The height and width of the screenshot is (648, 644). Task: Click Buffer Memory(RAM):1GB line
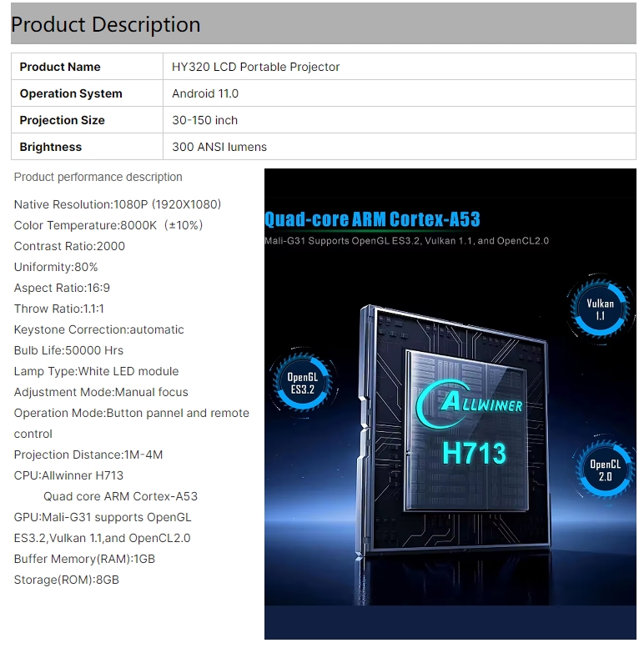coord(84,559)
